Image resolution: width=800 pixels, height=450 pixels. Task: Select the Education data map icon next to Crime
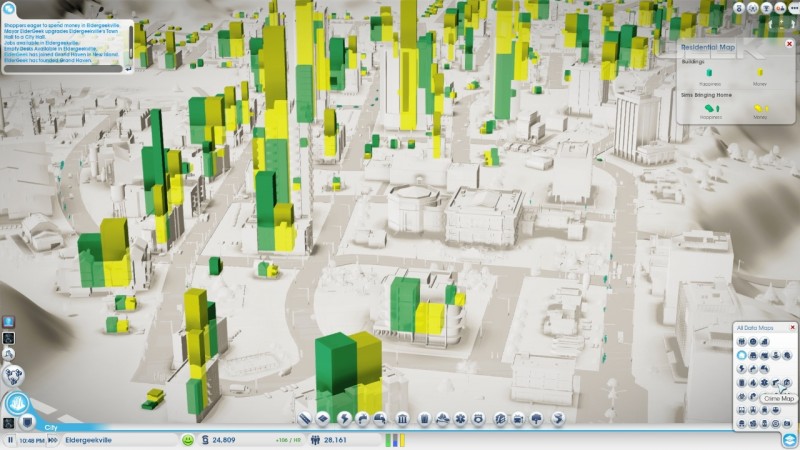pyautogui.click(x=787, y=383)
